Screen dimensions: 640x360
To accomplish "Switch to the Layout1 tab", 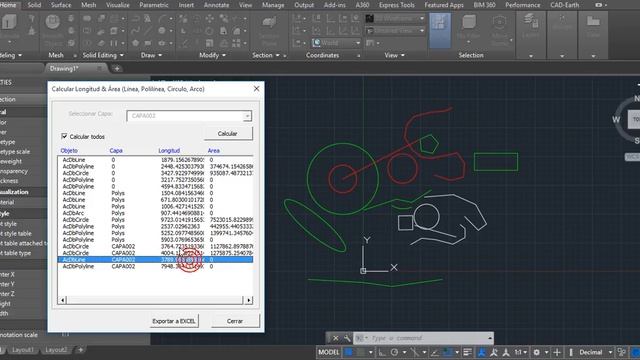I will 22,350.
